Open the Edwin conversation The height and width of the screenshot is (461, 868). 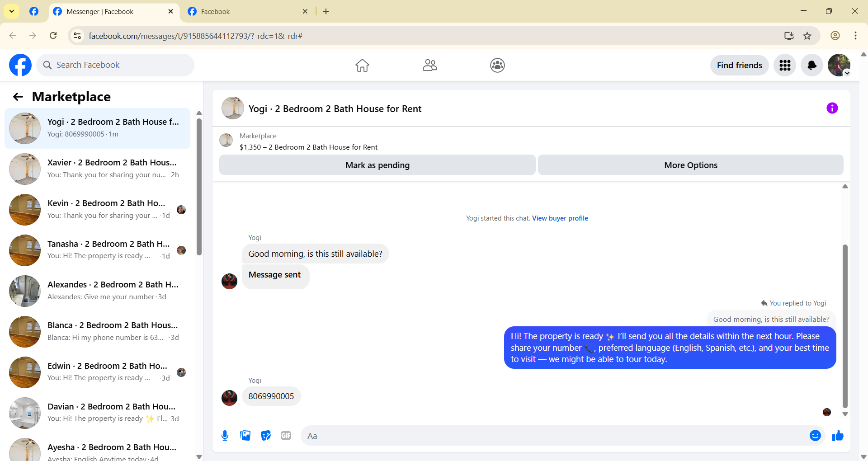97,372
